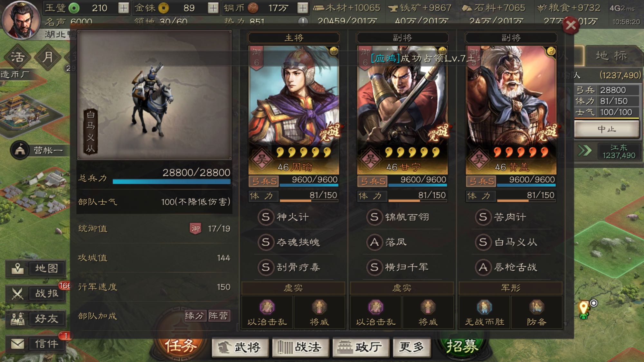View the 神火计 S-rank tactic

pos(283,217)
